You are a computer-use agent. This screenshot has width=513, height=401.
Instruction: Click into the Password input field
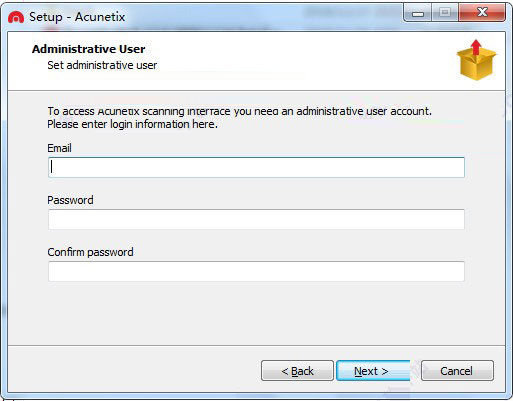(x=256, y=219)
